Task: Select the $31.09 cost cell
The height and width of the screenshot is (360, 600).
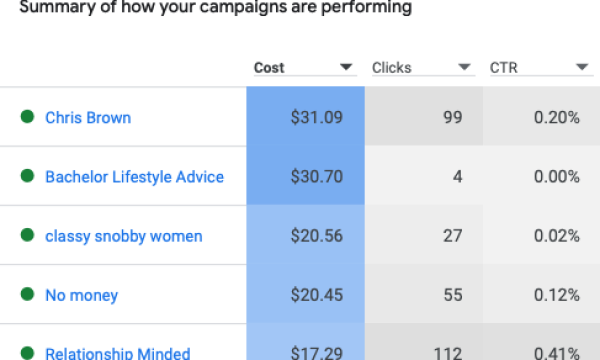Action: click(x=305, y=116)
